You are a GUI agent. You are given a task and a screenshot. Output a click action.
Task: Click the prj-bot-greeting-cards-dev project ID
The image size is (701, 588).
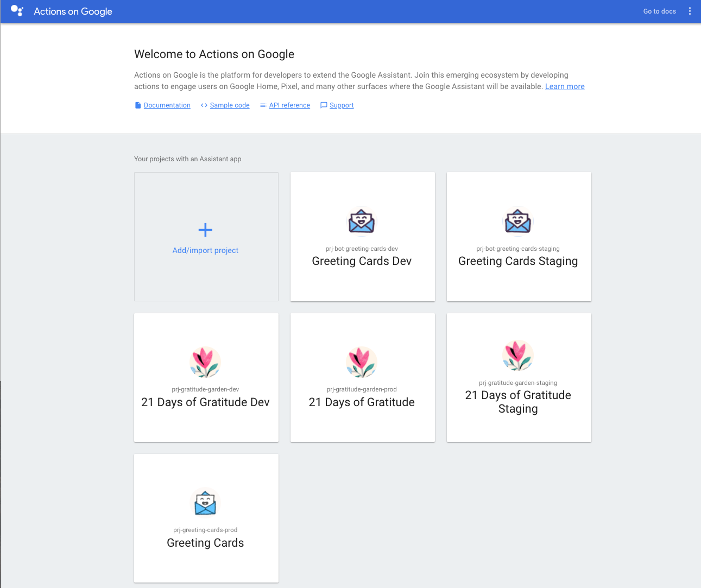point(362,249)
